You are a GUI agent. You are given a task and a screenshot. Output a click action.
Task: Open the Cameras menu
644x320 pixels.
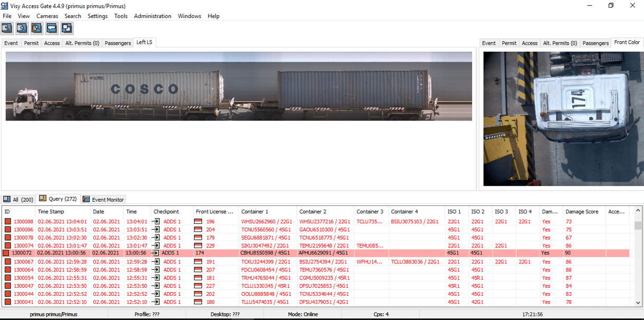click(47, 16)
